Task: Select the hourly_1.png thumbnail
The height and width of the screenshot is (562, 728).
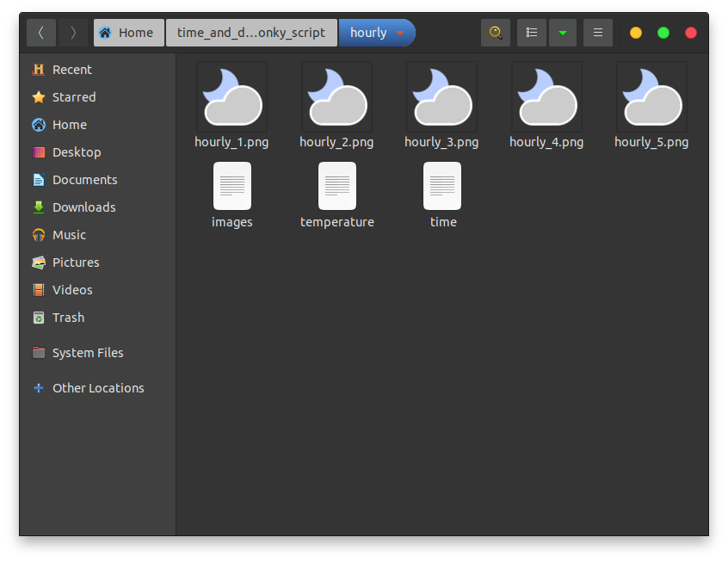Action: pyautogui.click(x=232, y=96)
